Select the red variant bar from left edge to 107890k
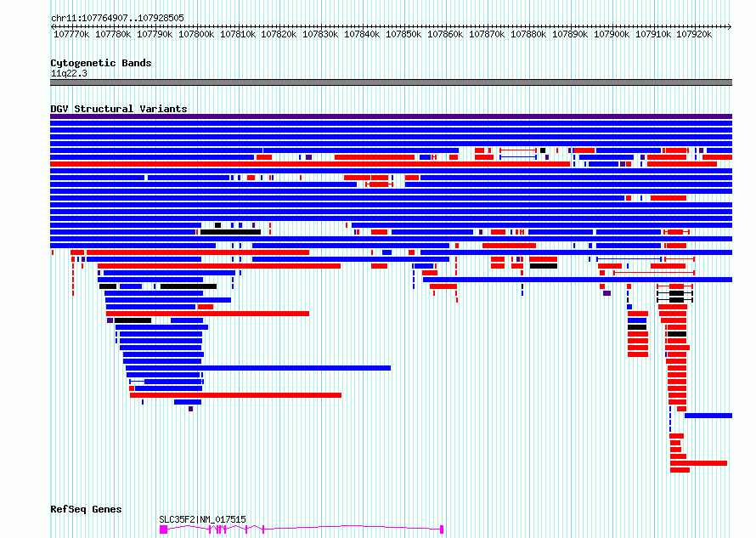 (x=310, y=164)
